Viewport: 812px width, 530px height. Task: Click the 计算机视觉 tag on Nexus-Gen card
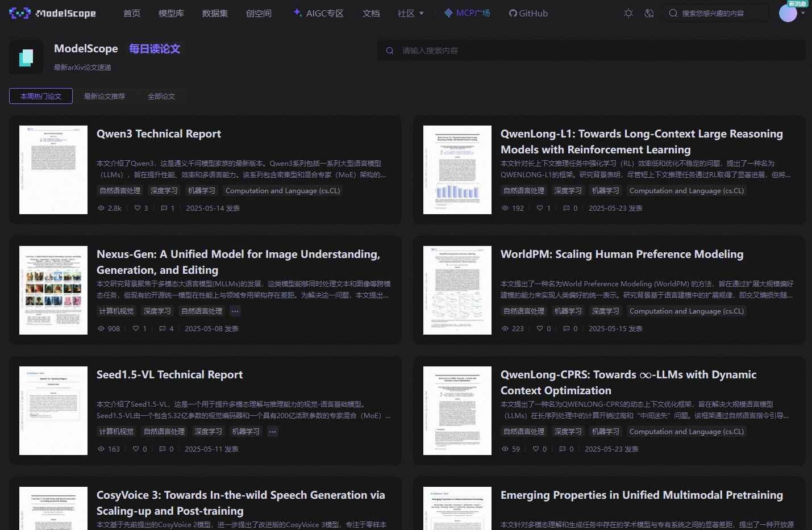click(x=116, y=311)
